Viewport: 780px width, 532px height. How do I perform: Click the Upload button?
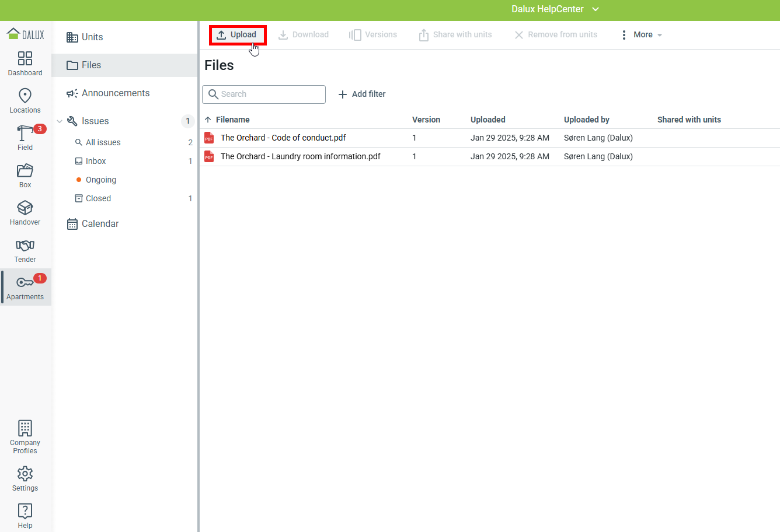pos(237,35)
